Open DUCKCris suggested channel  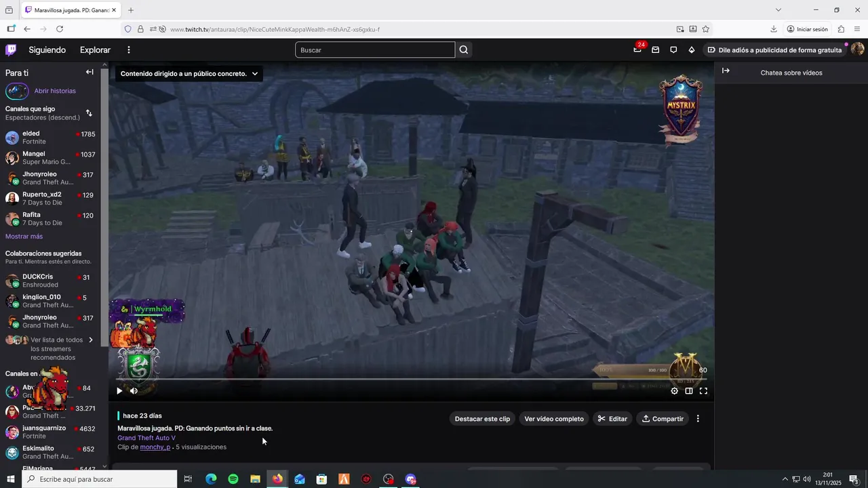pyautogui.click(x=50, y=281)
